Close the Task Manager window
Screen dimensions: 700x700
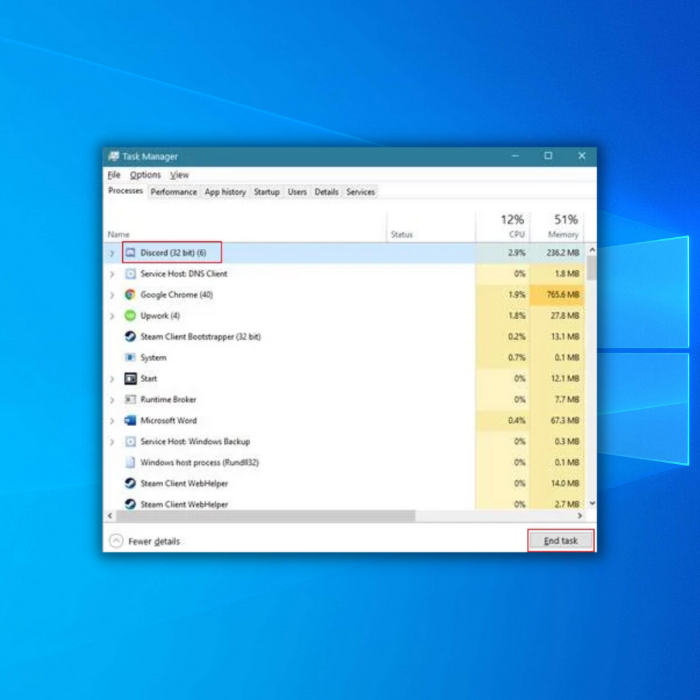point(581,156)
